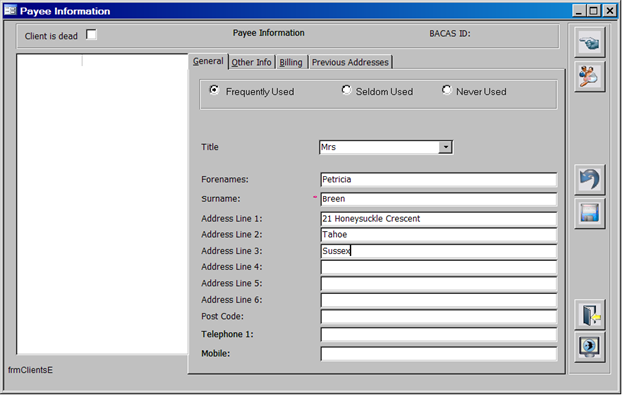Open the Other Info tab
The image size is (622, 395).
coord(251,62)
